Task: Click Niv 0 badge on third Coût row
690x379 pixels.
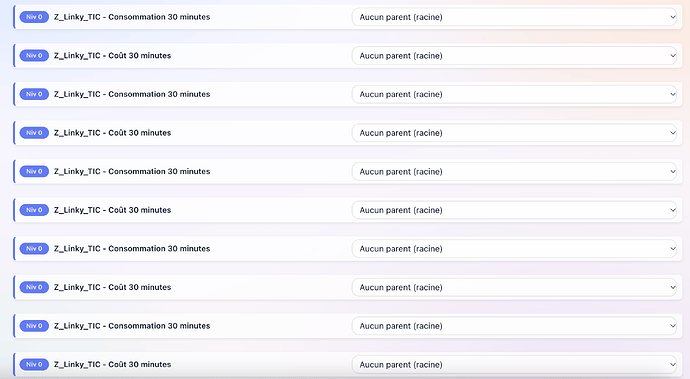Action: click(x=34, y=210)
